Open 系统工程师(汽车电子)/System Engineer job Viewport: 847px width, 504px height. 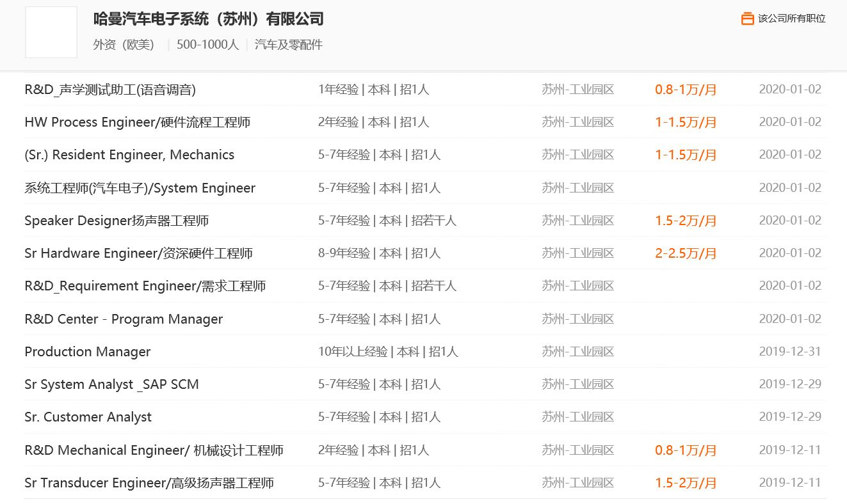pyautogui.click(x=140, y=188)
